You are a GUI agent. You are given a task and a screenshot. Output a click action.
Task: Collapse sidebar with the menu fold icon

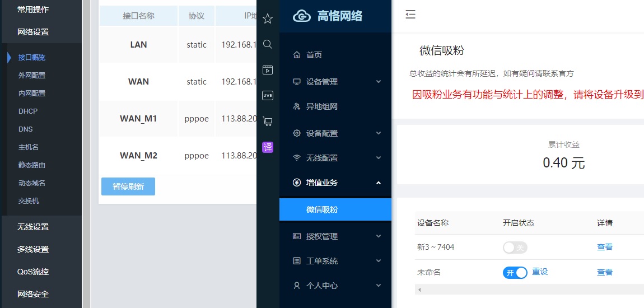410,15
